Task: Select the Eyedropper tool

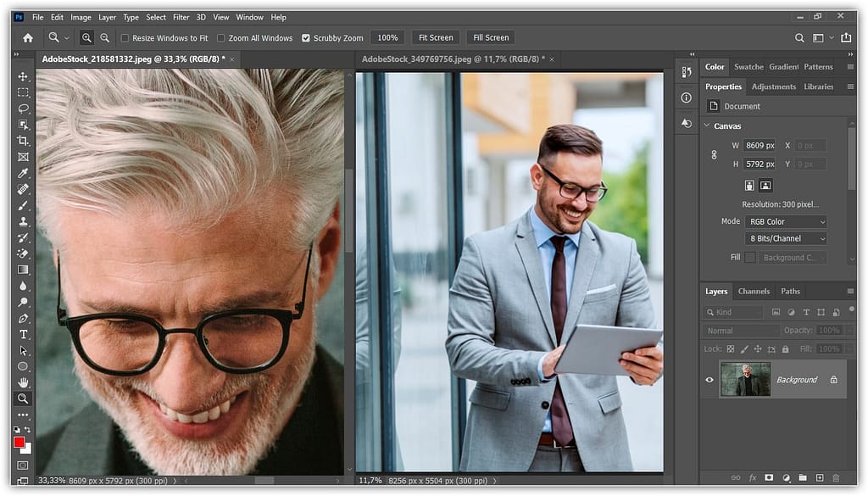Action: 23,173
